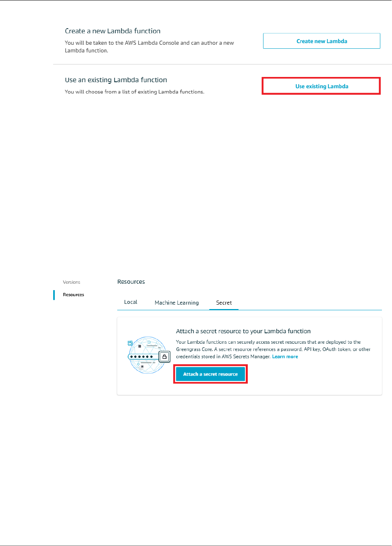Viewport: 392px width, 546px height.
Task: Switch to the Local resources tab
Action: pyautogui.click(x=131, y=302)
